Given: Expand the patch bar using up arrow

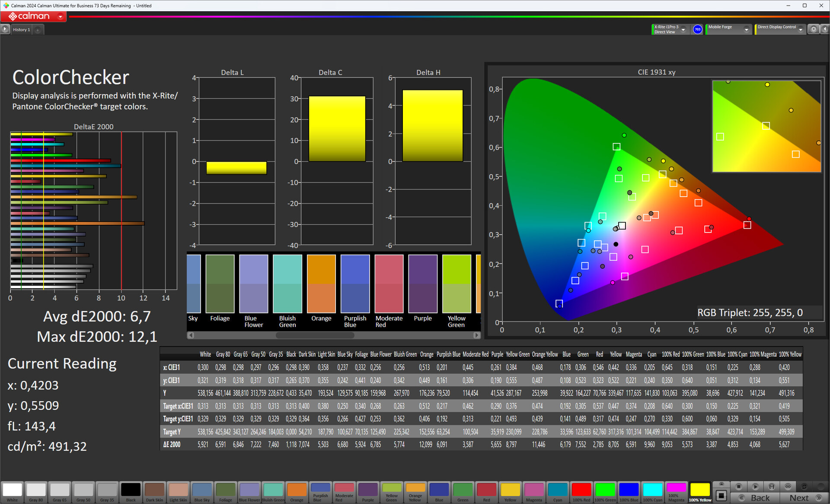Looking at the screenshot, I should 721,484.
